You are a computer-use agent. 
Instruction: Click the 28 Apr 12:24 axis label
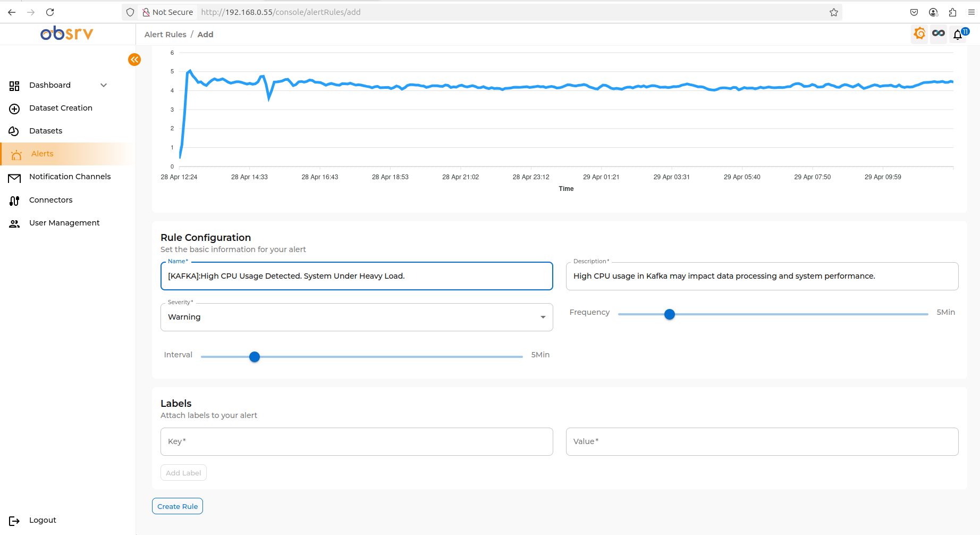pyautogui.click(x=179, y=177)
